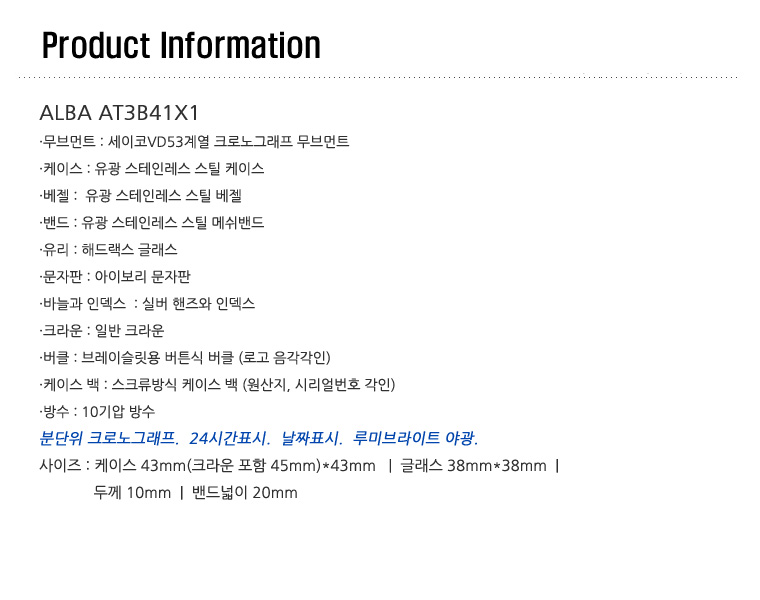This screenshot has width=760, height=600.
Task: Click blue text 24시간표시
Action: [x=229, y=439]
